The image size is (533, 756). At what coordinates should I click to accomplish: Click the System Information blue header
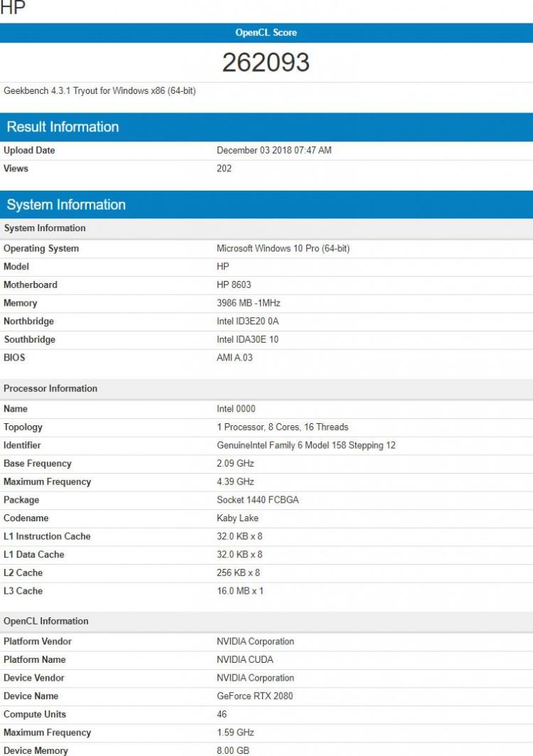point(66,205)
